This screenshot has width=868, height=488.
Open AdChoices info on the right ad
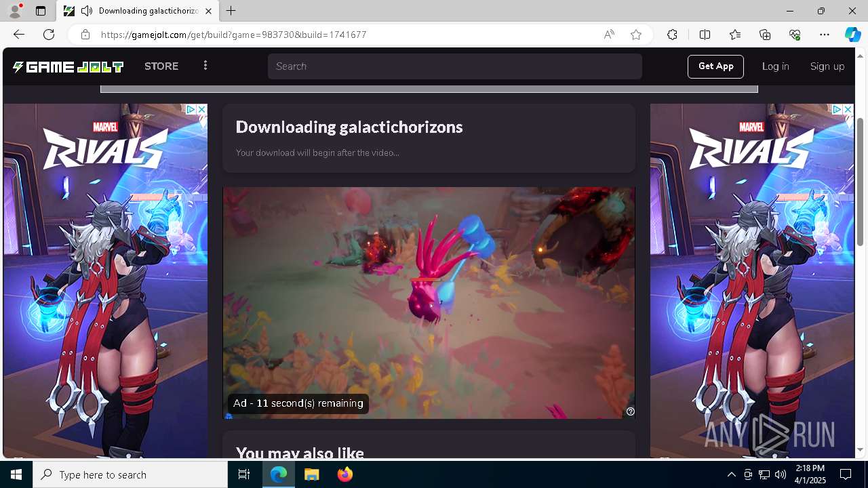tap(837, 109)
